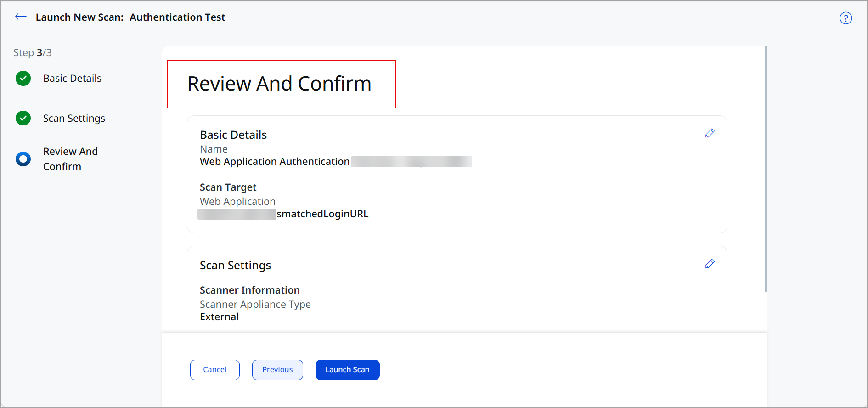Click the Authentication Test title text
868x408 pixels.
click(x=177, y=17)
